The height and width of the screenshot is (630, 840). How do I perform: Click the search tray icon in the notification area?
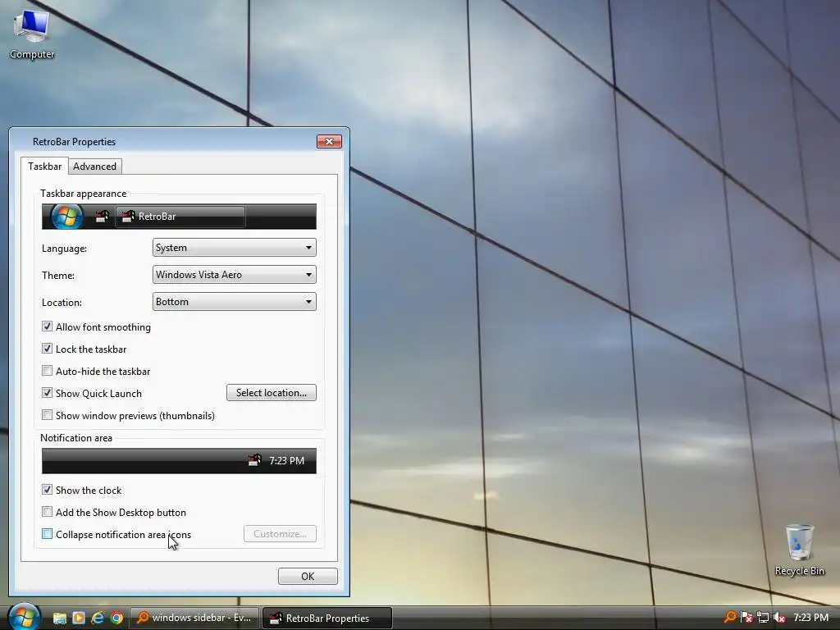729,617
